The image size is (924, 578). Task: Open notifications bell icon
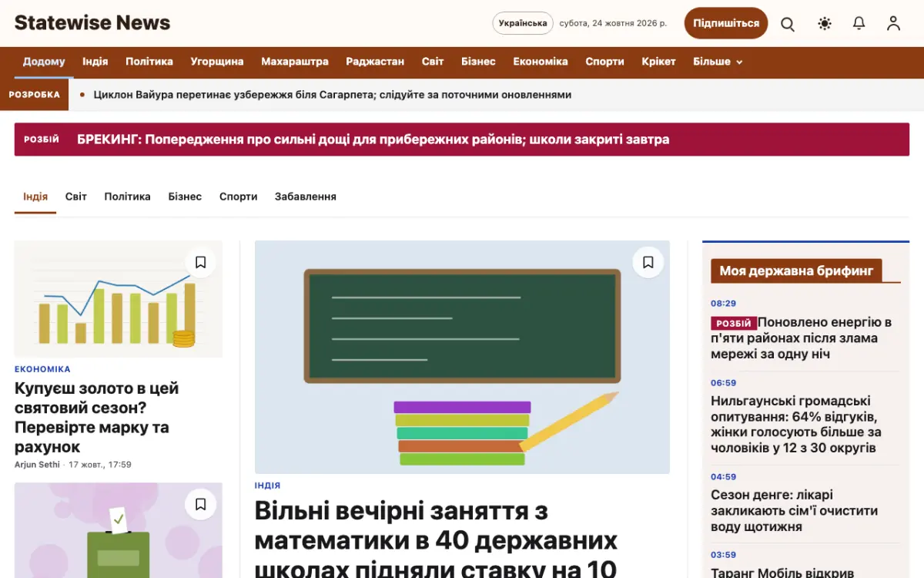point(859,24)
